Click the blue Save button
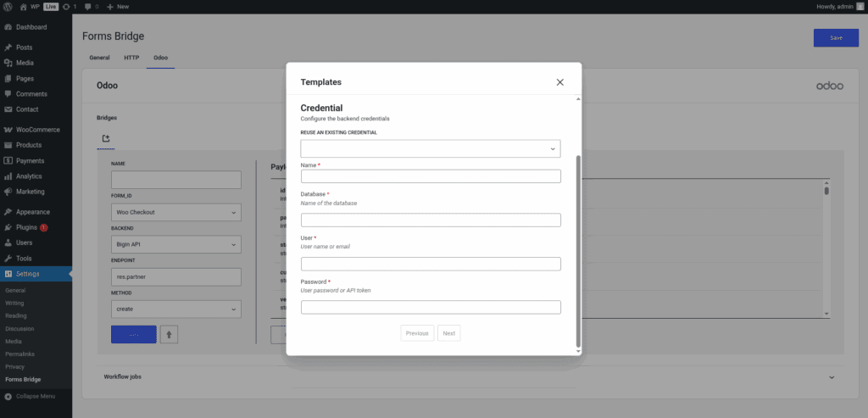Image resolution: width=868 pixels, height=418 pixels. pyautogui.click(x=836, y=37)
